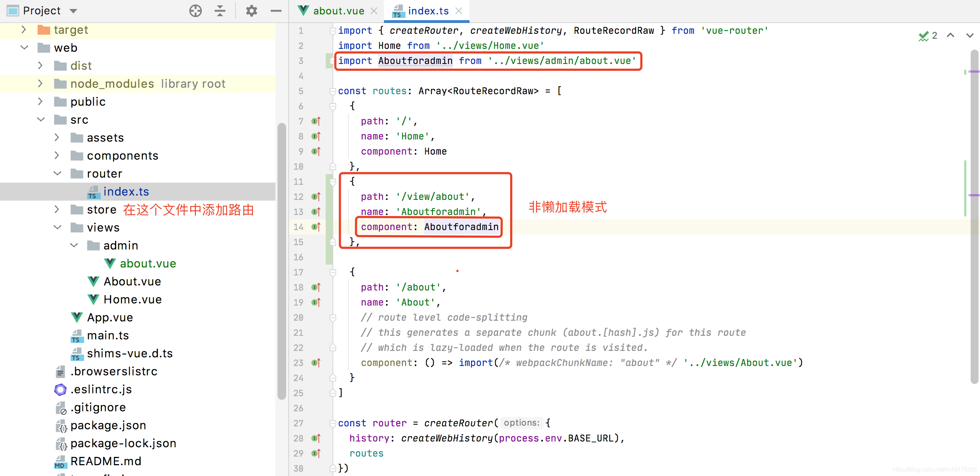Expand the target folder
980x476 pixels.
[24, 30]
